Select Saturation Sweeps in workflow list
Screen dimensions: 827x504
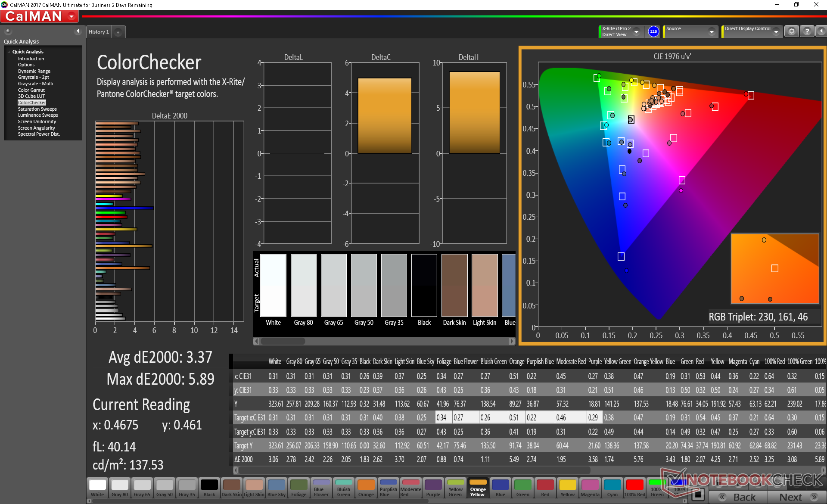pos(37,109)
